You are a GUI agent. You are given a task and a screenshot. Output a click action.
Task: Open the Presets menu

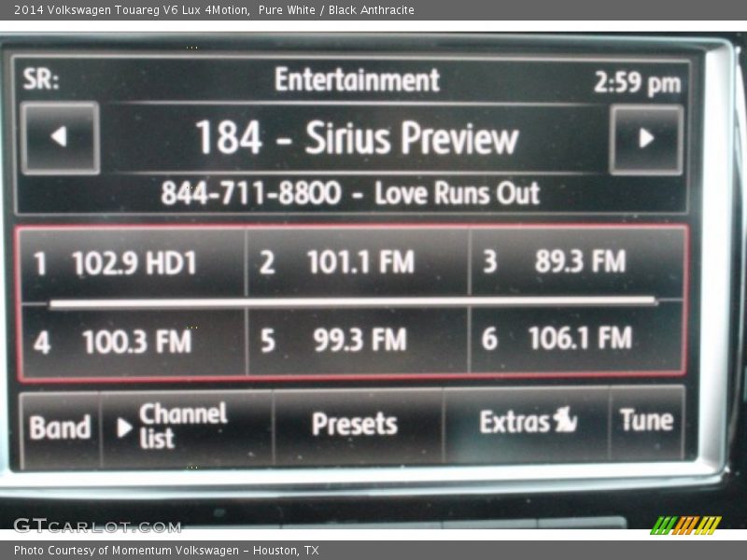[x=359, y=424]
